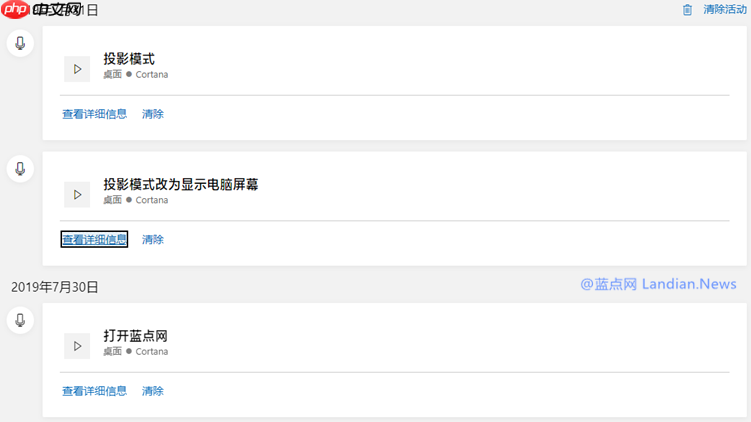Click the 2019年7月30日 date heading
The height and width of the screenshot is (422, 751).
pos(55,287)
